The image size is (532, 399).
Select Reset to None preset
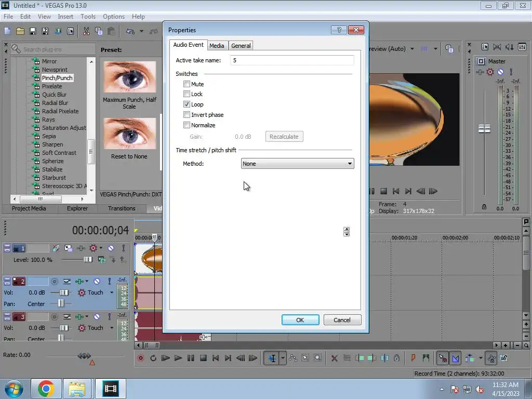point(129,138)
